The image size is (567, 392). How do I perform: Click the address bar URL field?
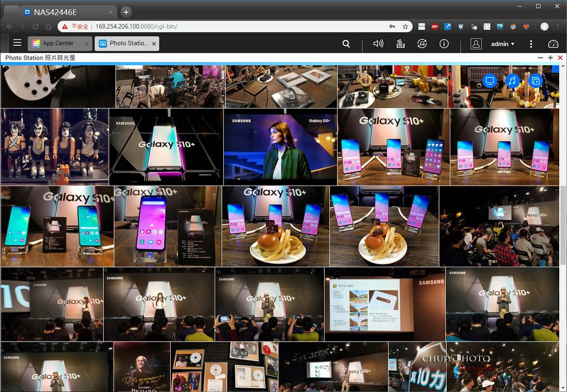click(x=235, y=27)
